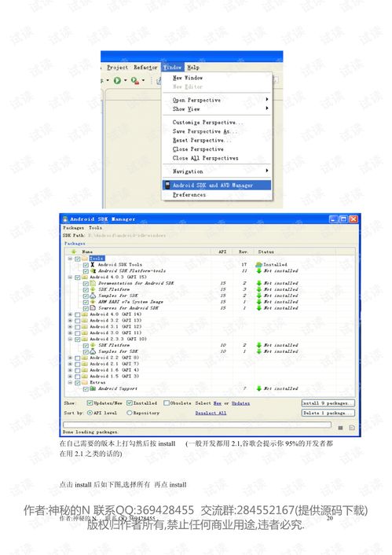Click the Android SDK Platform-tools icon
Viewport: 392px width, 555px height.
click(93, 270)
